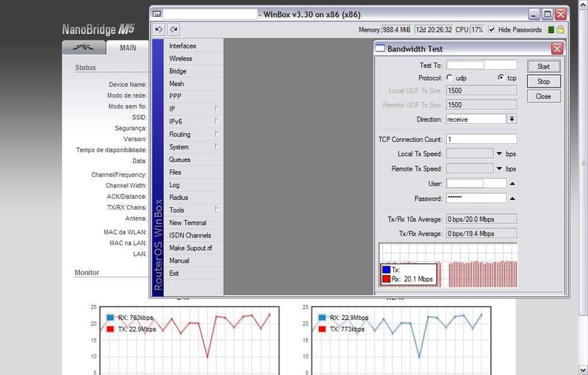The width and height of the screenshot is (588, 375).
Task: Open the Tools submenu
Action: pyautogui.click(x=193, y=210)
